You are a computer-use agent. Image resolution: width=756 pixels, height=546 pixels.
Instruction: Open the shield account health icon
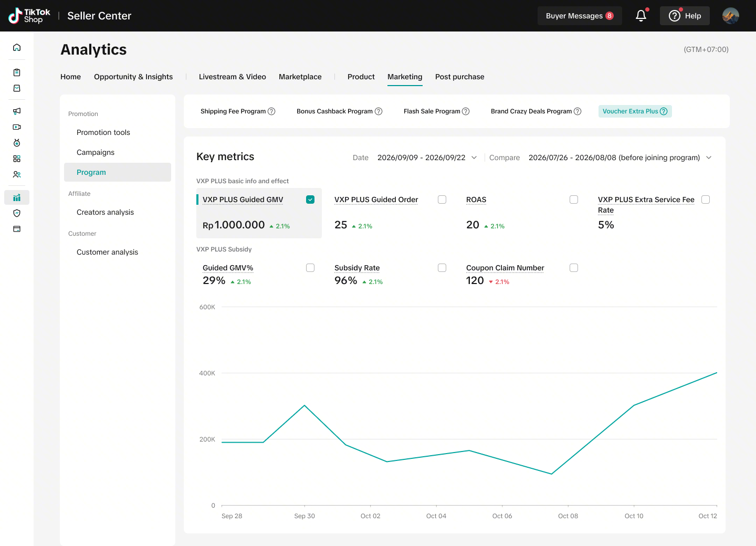pyautogui.click(x=17, y=213)
